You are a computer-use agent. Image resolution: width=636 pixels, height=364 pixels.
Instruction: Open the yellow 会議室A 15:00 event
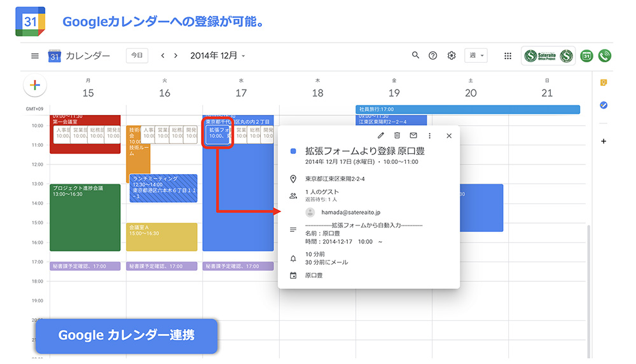(x=162, y=237)
